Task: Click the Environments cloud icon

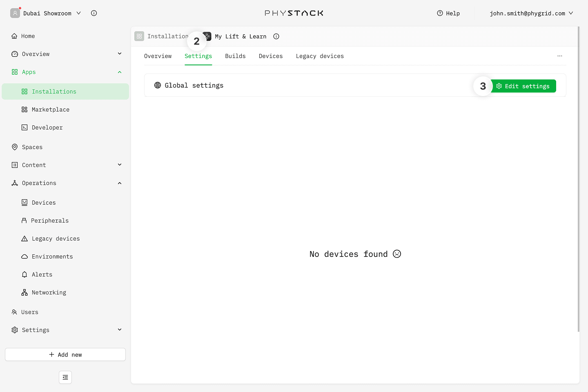Action: (x=24, y=256)
